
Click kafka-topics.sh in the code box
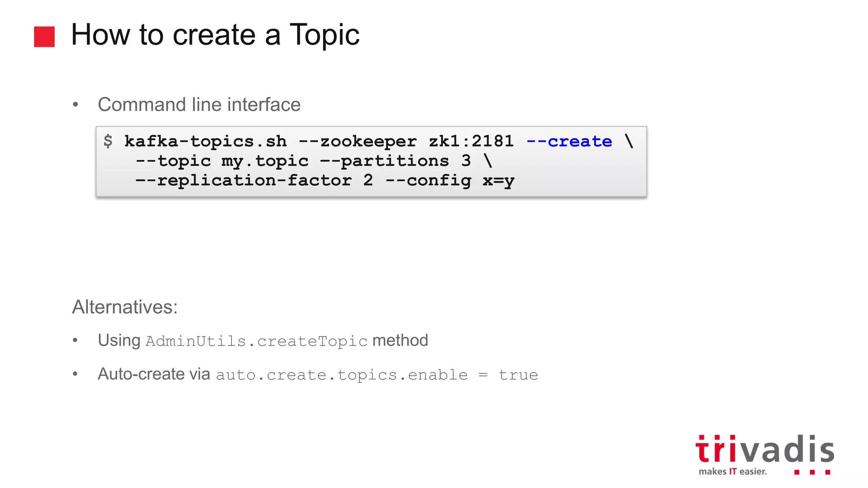tap(206, 141)
